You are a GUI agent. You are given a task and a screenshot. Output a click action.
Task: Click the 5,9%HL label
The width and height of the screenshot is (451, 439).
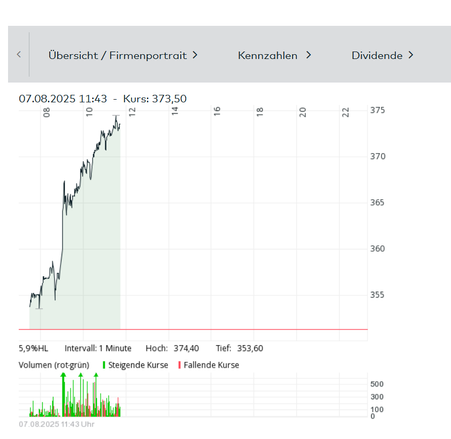pyautogui.click(x=33, y=348)
